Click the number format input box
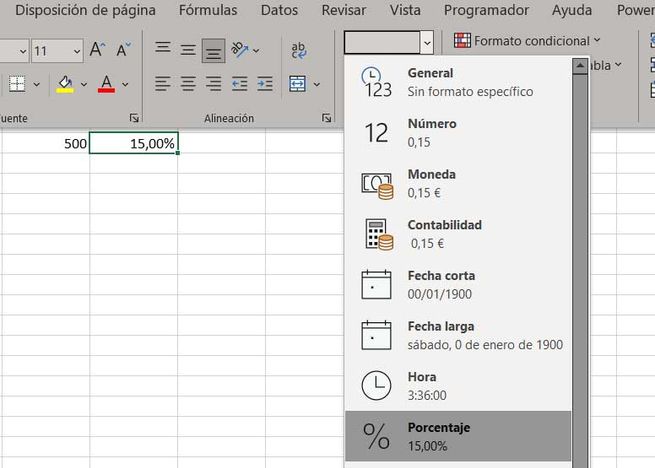The height and width of the screenshot is (468, 655). pyautogui.click(x=382, y=42)
